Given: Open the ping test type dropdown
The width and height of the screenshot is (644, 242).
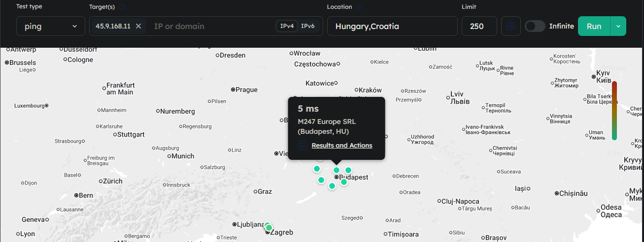Looking at the screenshot, I should (51, 26).
